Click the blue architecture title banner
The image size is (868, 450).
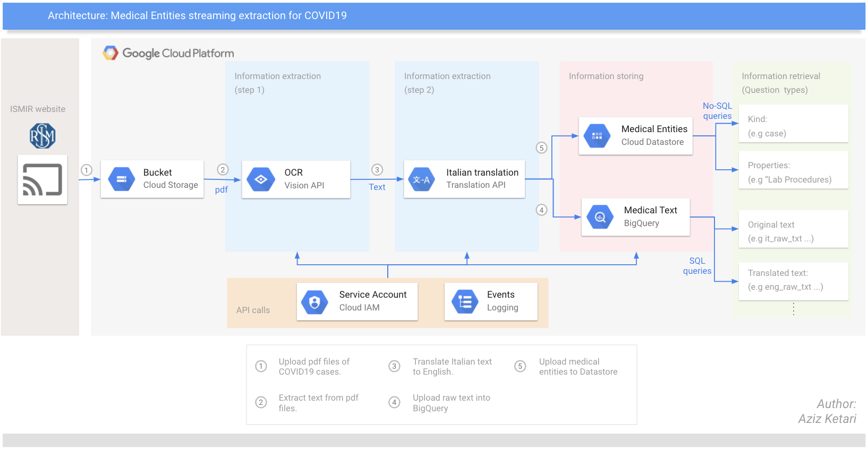tap(433, 16)
